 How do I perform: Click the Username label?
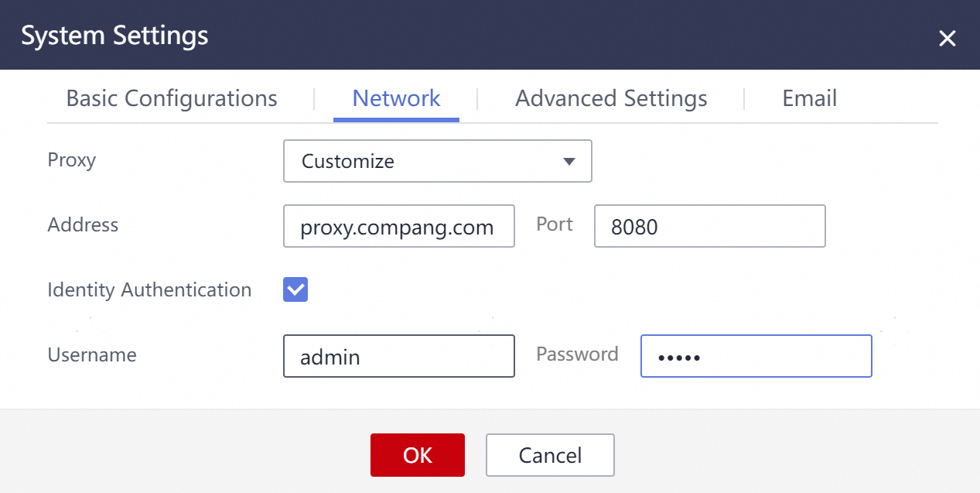coord(92,355)
